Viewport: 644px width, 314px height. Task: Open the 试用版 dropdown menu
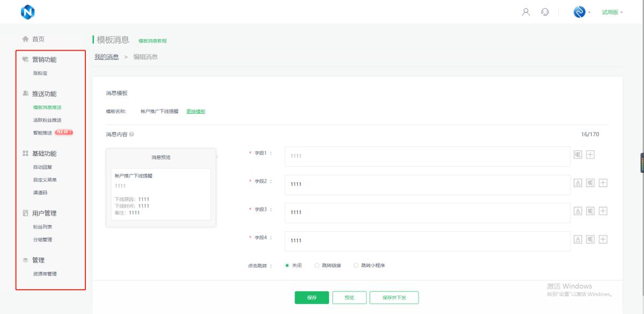[612, 12]
